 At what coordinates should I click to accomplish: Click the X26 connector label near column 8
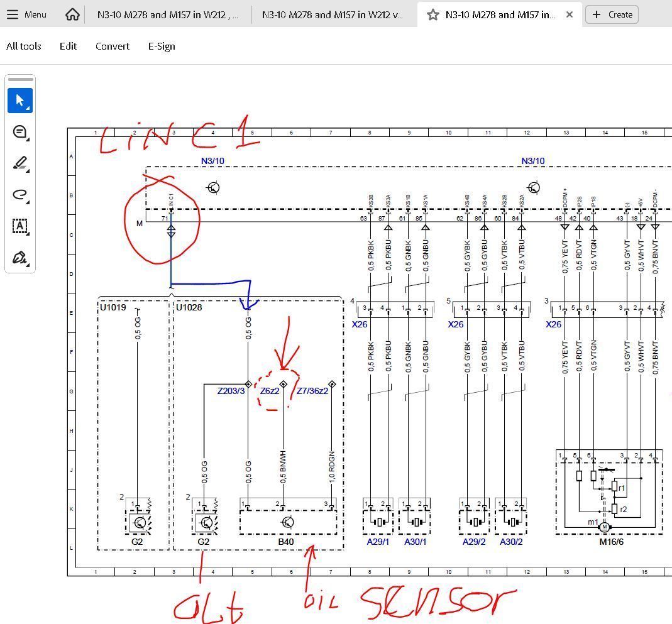pos(360,324)
